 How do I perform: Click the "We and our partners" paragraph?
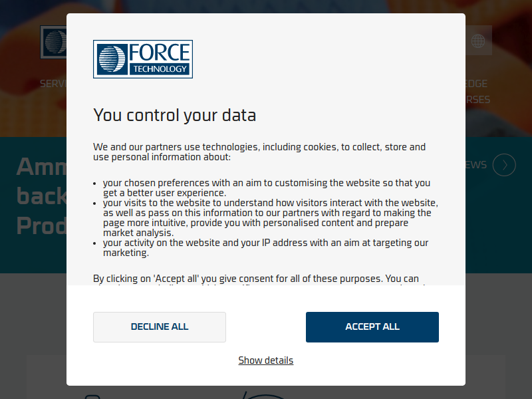click(x=259, y=152)
